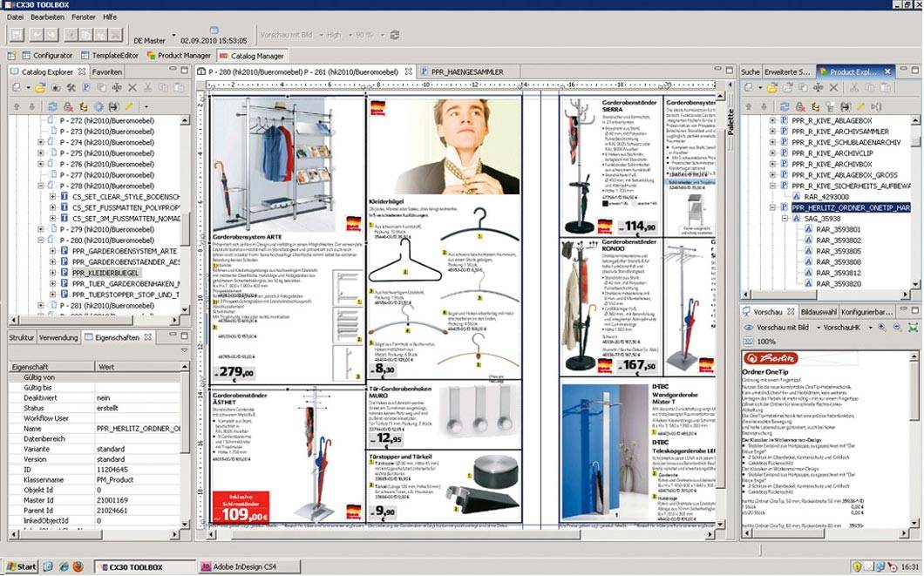Collapse the P - 280 (hk2010/Bueromoebel) node
The width and height of the screenshot is (924, 576).
click(40, 240)
